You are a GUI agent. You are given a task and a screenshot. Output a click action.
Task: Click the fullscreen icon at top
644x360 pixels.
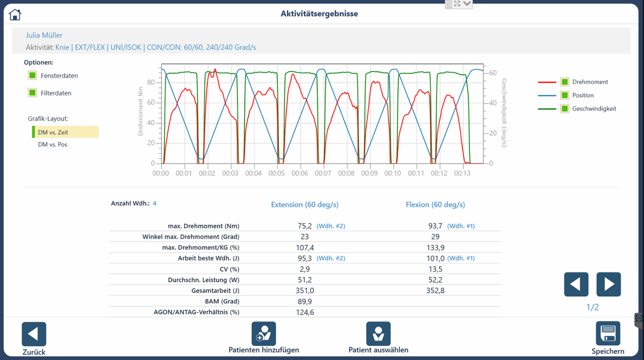pyautogui.click(x=457, y=4)
